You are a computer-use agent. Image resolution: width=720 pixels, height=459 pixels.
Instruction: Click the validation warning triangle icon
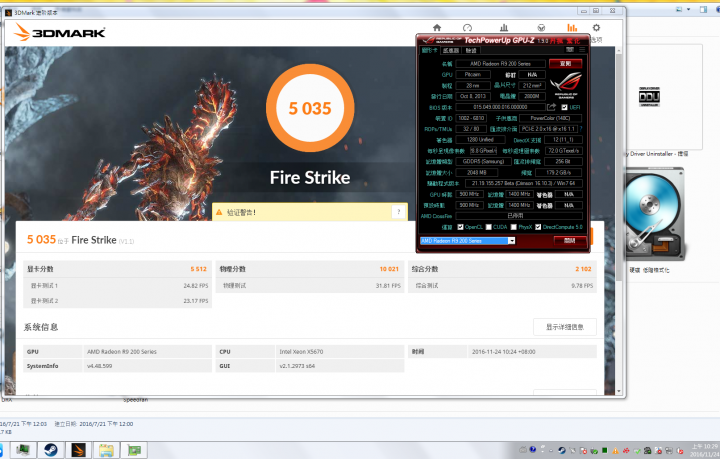(x=219, y=212)
